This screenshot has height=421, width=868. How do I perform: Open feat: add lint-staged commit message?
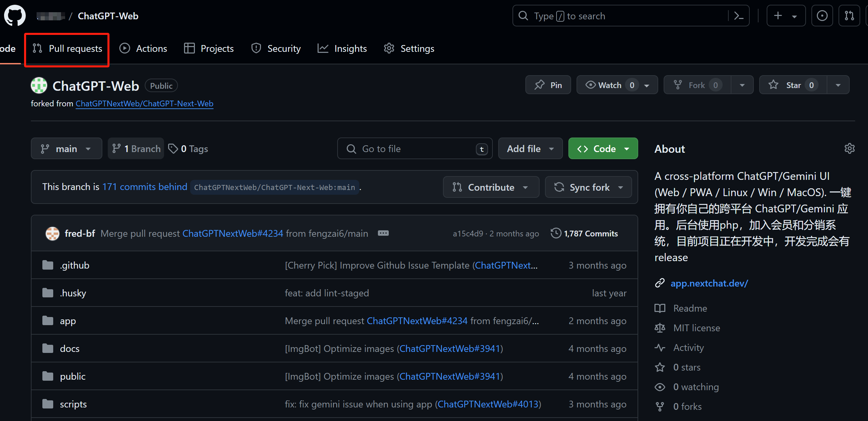(x=327, y=293)
